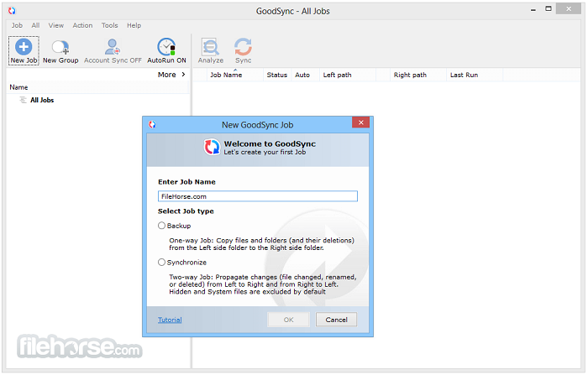Minimize the GoodSync main window
The width and height of the screenshot is (588, 375).
pos(533,10)
